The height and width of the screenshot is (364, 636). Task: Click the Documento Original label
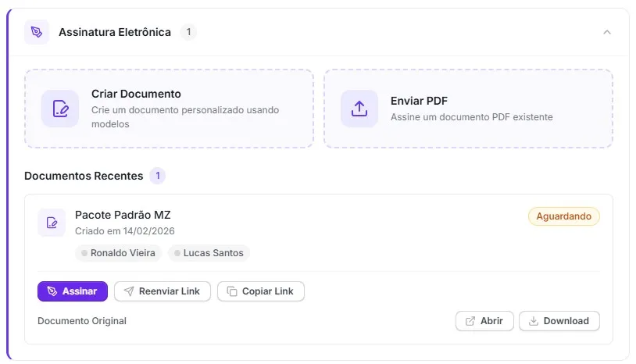(82, 321)
